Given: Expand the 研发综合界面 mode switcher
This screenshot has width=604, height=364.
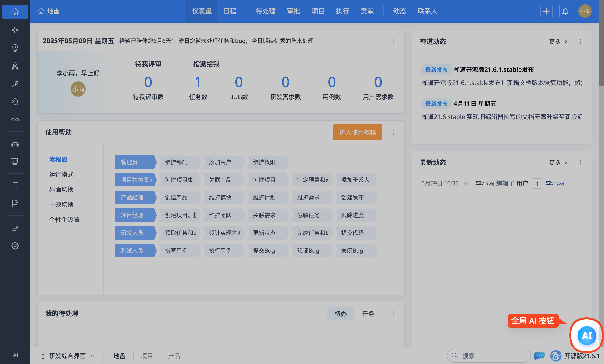Looking at the screenshot, I should click(67, 356).
